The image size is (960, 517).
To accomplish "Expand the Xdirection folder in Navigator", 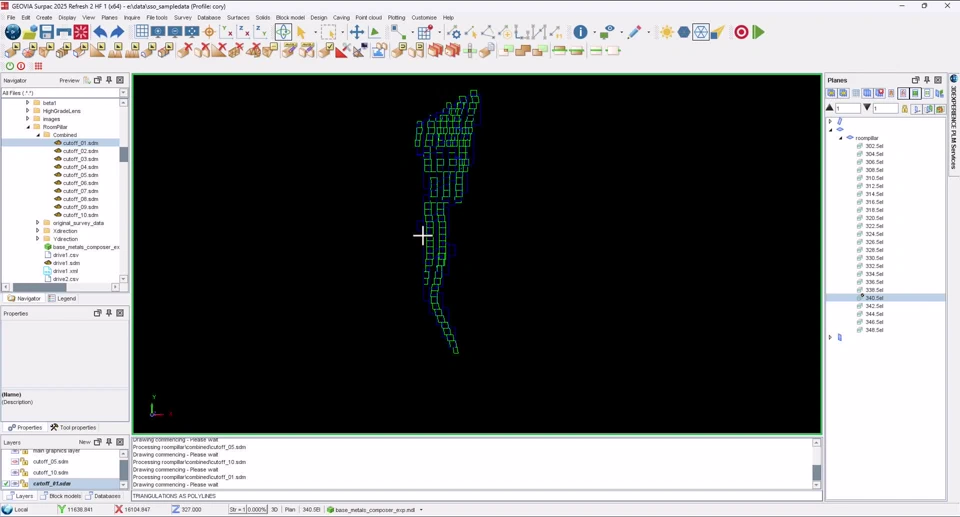I will click(x=38, y=231).
